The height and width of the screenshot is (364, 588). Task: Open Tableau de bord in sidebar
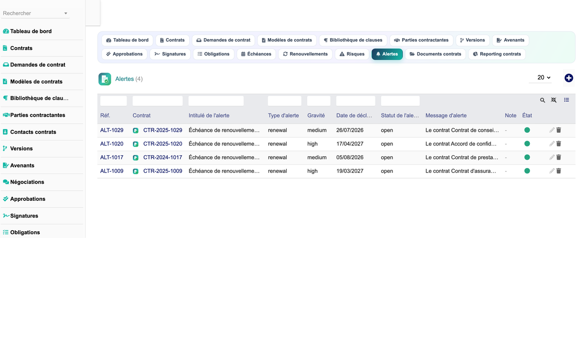[x=43, y=31]
